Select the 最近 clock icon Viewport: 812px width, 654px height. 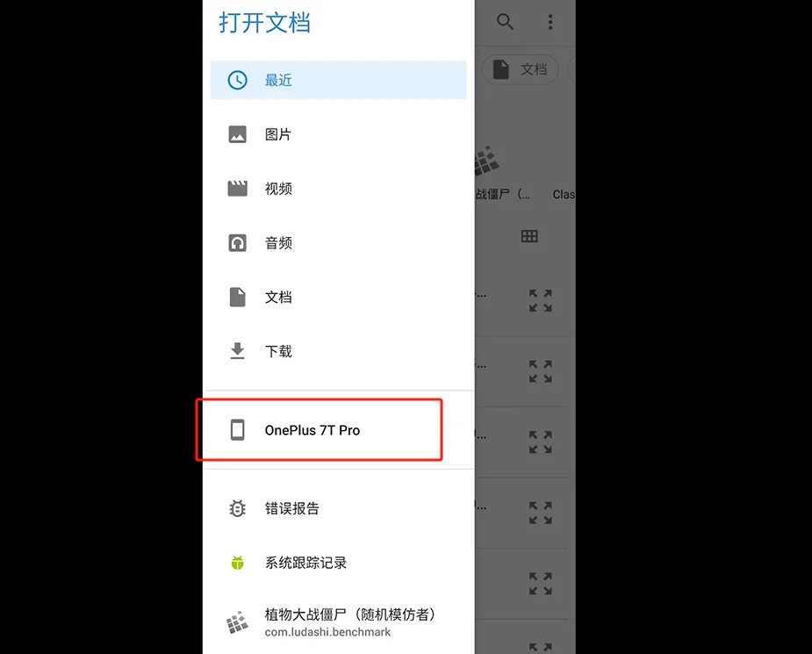tap(237, 80)
